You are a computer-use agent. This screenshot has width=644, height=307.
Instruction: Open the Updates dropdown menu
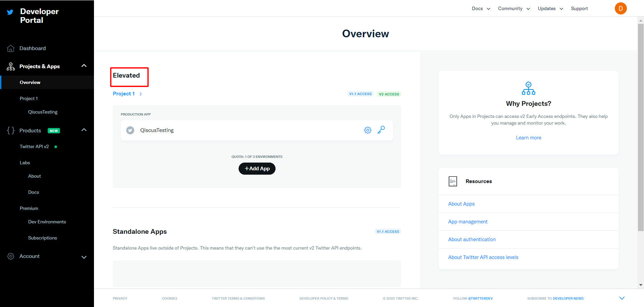click(x=550, y=8)
